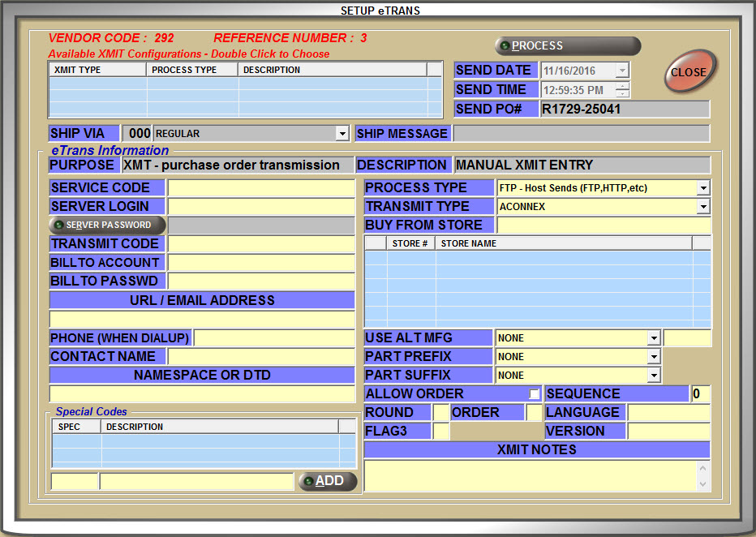
Task: Open the TRANSMIT TYPE combo box
Action: click(702, 207)
